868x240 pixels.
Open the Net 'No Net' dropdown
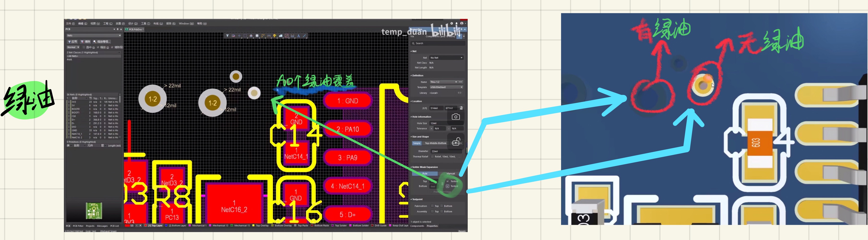coord(446,58)
